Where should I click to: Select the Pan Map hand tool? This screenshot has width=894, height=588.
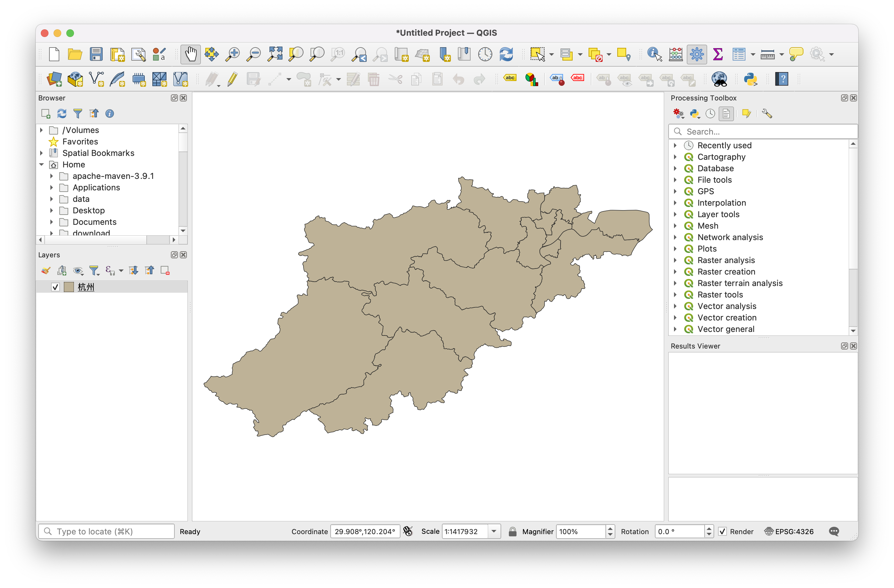190,55
